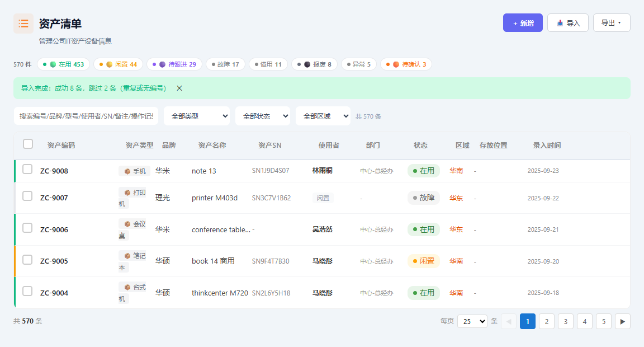Click the package icon in 笔记本 type tag
Image resolution: width=644 pixels, height=347 pixels.
(x=127, y=256)
